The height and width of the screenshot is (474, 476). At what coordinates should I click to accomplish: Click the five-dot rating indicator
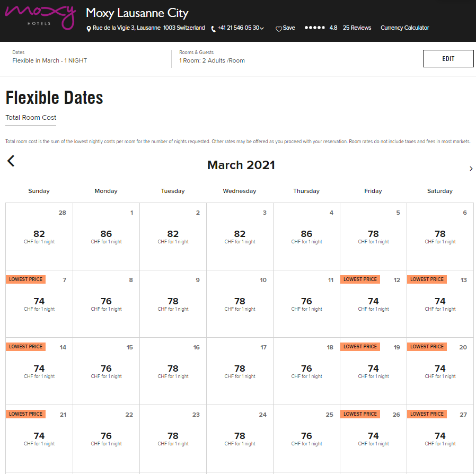[x=315, y=28]
